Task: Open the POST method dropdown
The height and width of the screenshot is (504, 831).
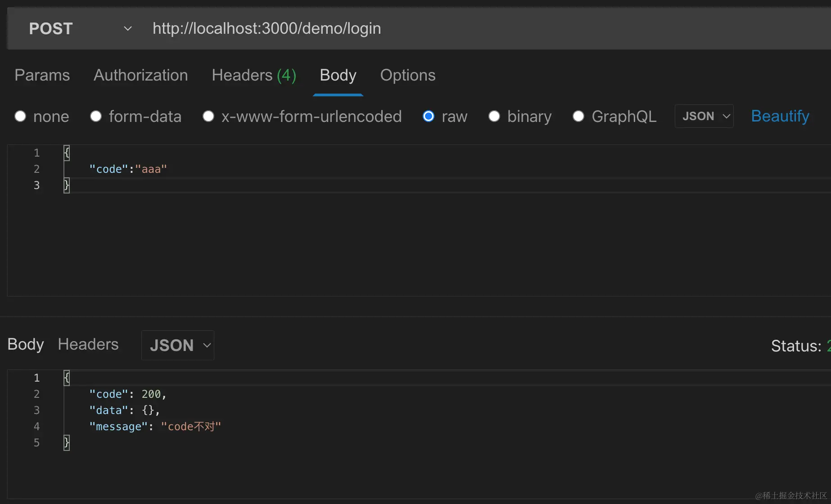Action: pos(80,29)
